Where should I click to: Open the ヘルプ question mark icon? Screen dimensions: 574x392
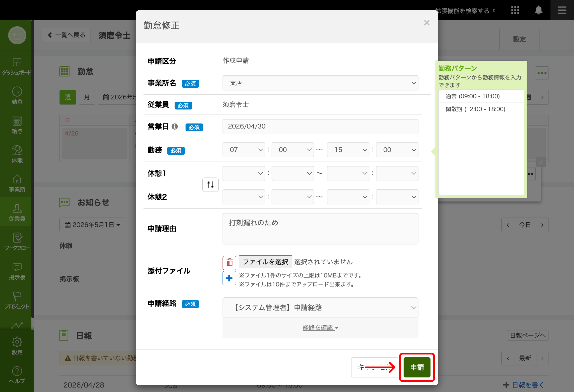click(17, 375)
